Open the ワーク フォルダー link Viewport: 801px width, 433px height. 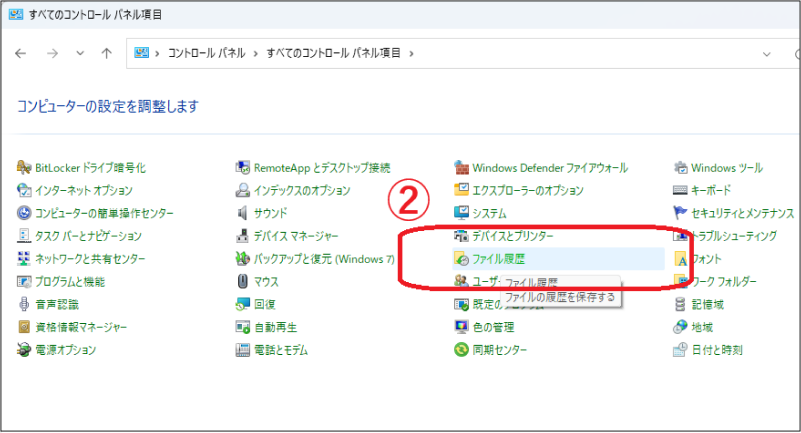coord(724,281)
